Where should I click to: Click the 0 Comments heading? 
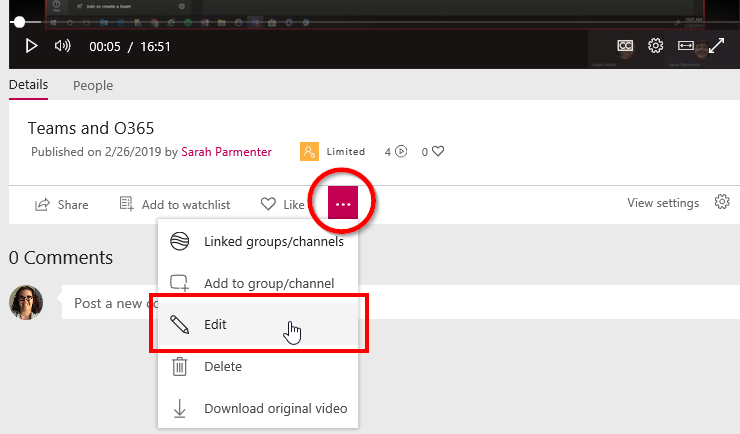[x=61, y=258]
